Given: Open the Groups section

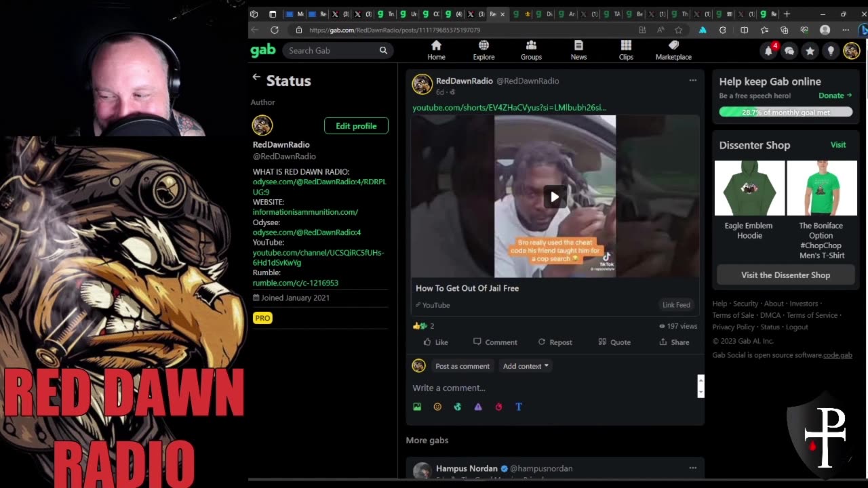Looking at the screenshot, I should coord(531,50).
